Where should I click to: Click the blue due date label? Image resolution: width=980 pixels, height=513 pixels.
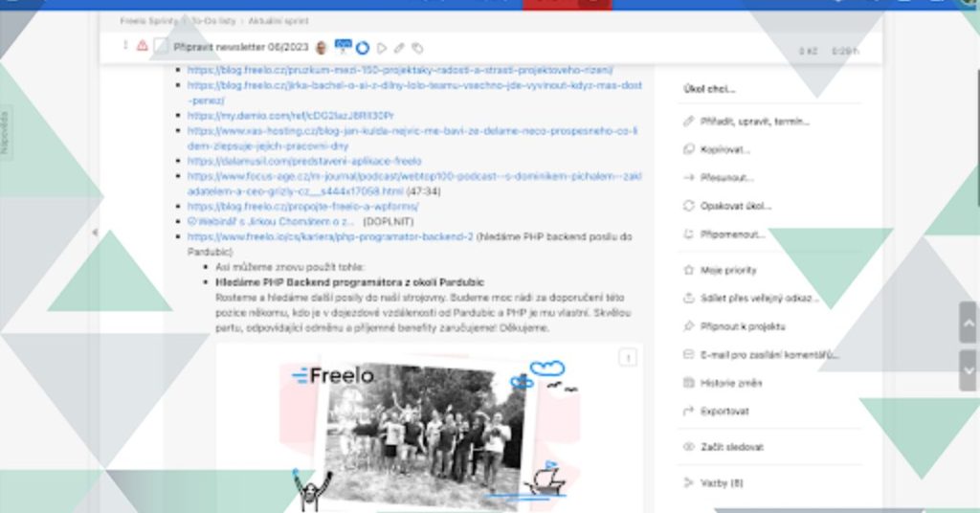pyautogui.click(x=344, y=46)
